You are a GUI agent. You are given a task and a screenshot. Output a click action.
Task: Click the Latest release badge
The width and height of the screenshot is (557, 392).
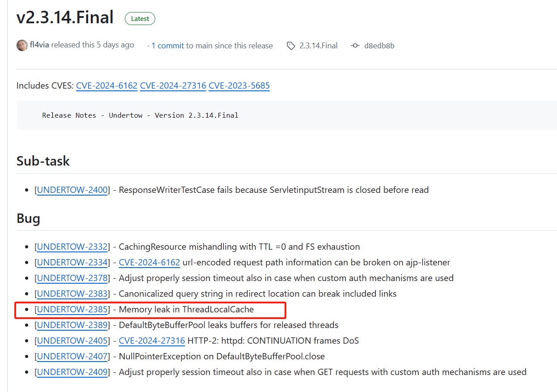point(140,18)
